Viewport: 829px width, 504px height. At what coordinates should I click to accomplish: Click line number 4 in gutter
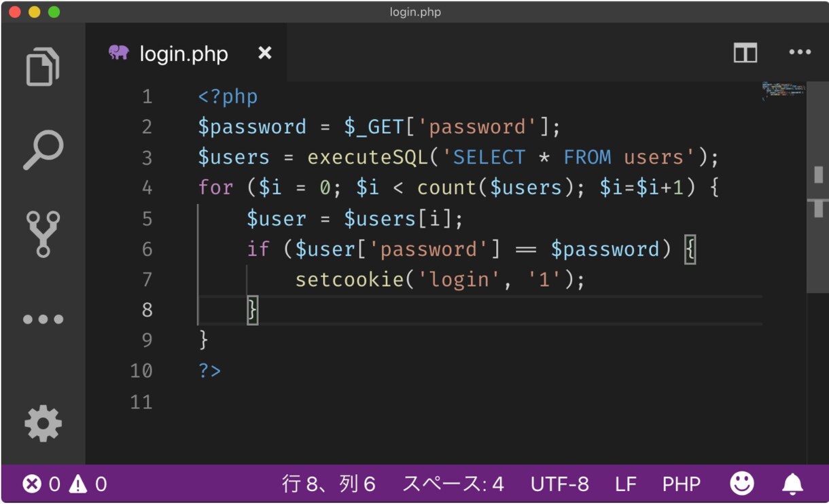(x=147, y=187)
